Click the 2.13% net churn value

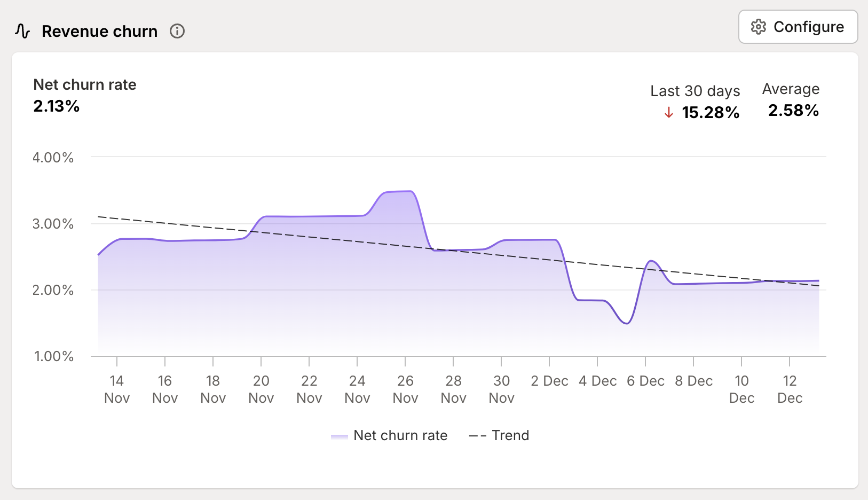coord(56,106)
